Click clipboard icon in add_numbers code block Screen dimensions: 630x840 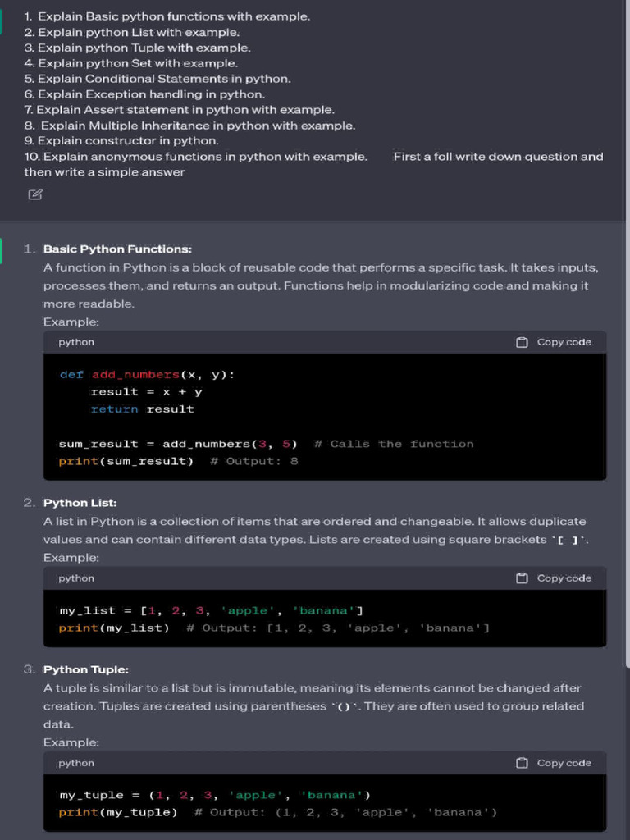pyautogui.click(x=522, y=342)
